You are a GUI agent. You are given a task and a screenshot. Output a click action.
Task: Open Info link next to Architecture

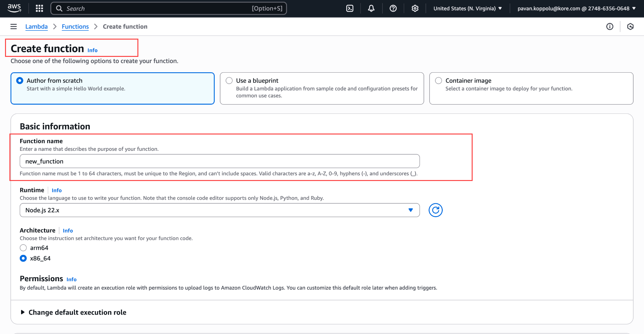click(x=68, y=231)
